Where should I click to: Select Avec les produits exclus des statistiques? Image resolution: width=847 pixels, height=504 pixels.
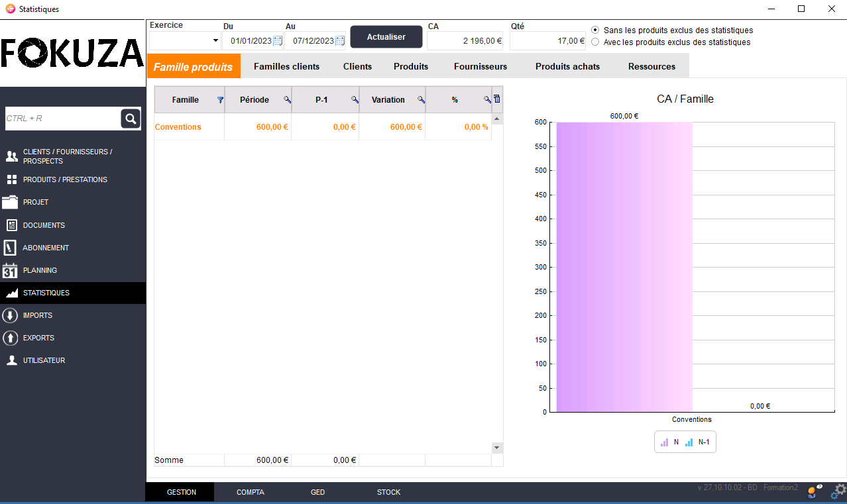click(595, 42)
